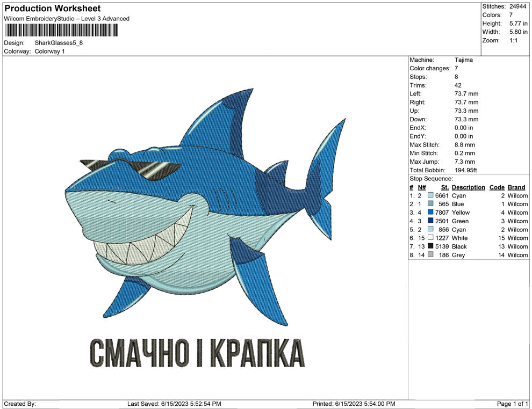532x409 pixels.
Task: Click the 'СМАЧНО І КРАПКА' embroidered lettering
Action: (x=197, y=353)
